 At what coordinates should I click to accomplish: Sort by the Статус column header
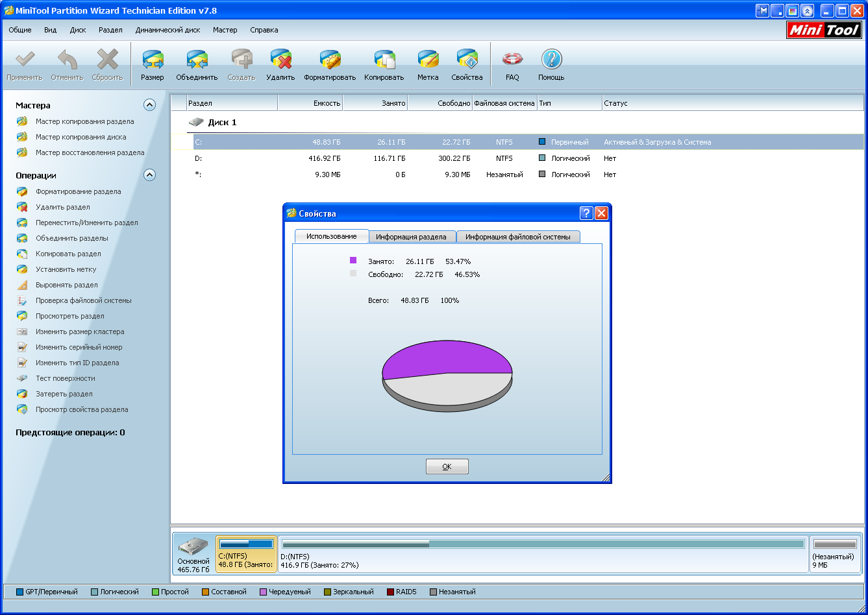point(733,103)
